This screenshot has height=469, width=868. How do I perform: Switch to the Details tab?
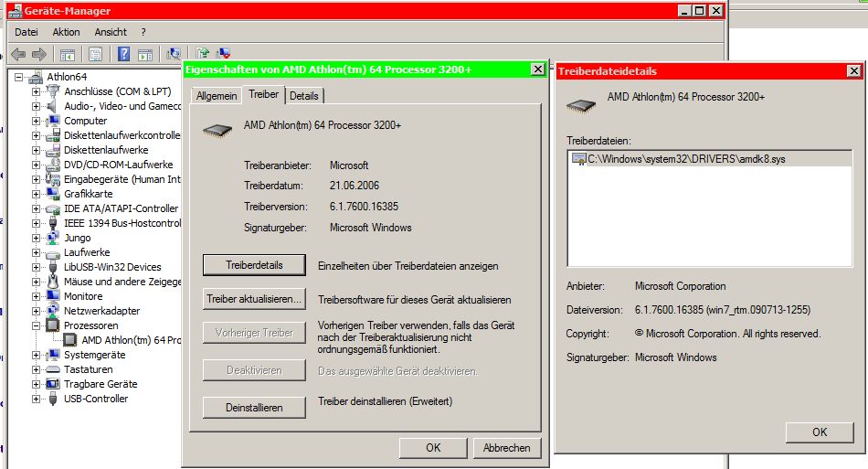(x=304, y=96)
